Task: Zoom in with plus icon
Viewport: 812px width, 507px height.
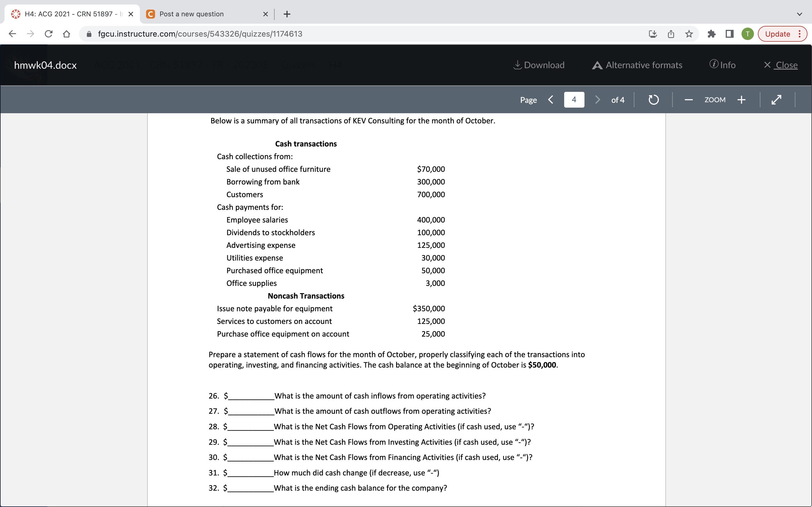Action: coord(742,100)
